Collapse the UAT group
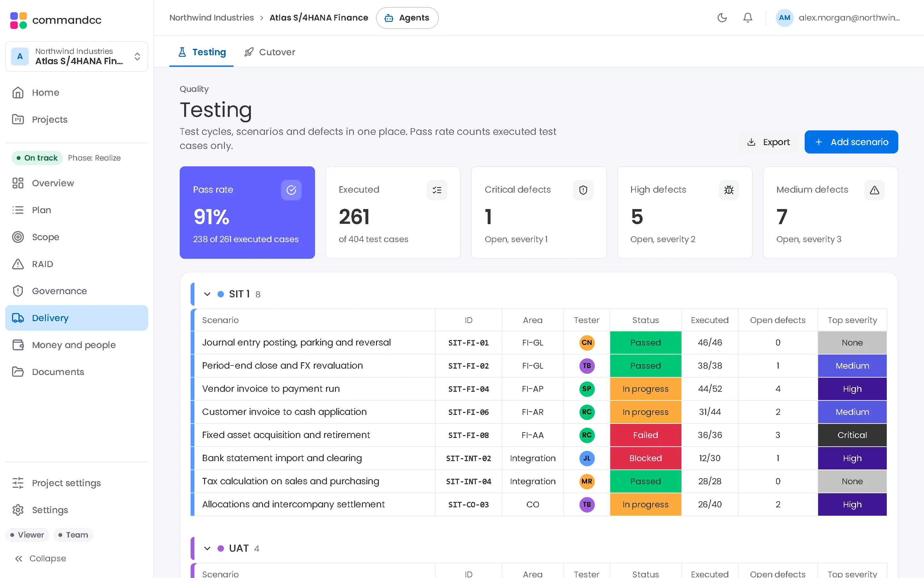The width and height of the screenshot is (924, 578). [207, 548]
